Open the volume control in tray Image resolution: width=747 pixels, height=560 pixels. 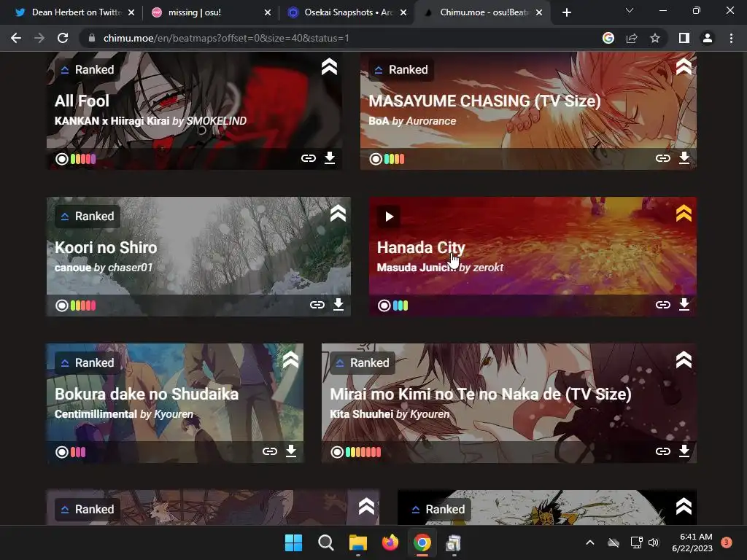pos(654,542)
